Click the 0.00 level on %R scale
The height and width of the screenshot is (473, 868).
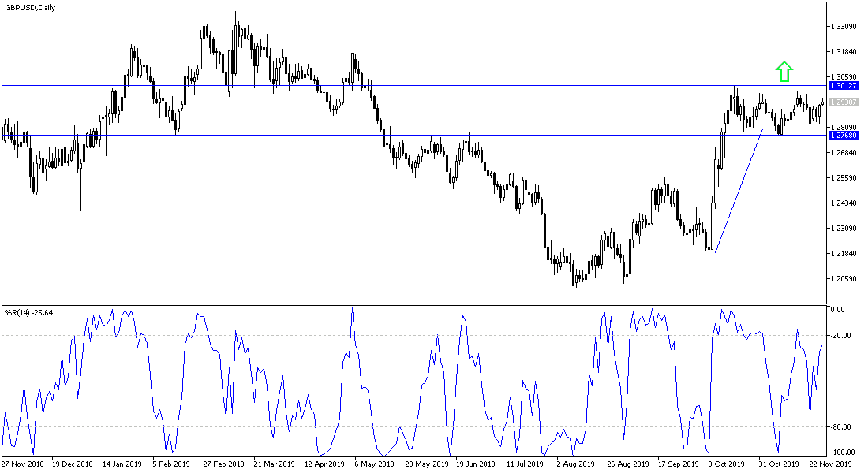839,311
